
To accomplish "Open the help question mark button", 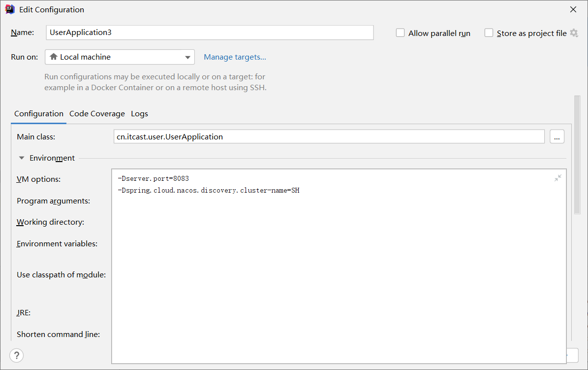I will tap(17, 355).
